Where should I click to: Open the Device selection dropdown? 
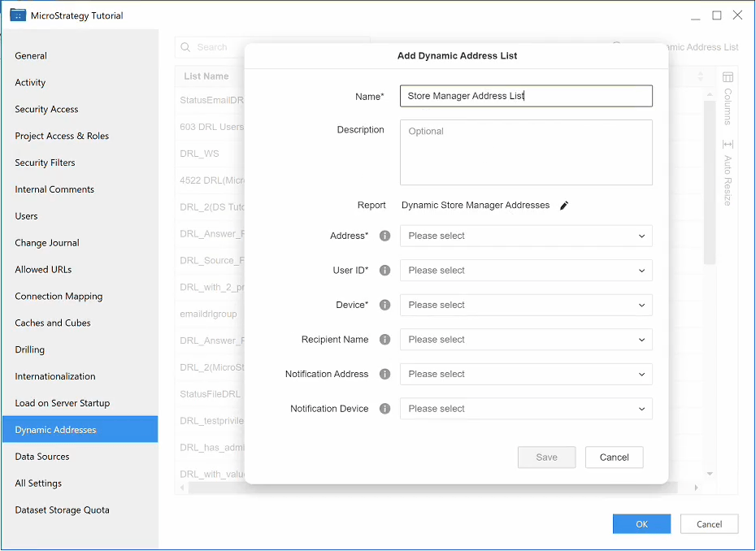click(x=526, y=306)
